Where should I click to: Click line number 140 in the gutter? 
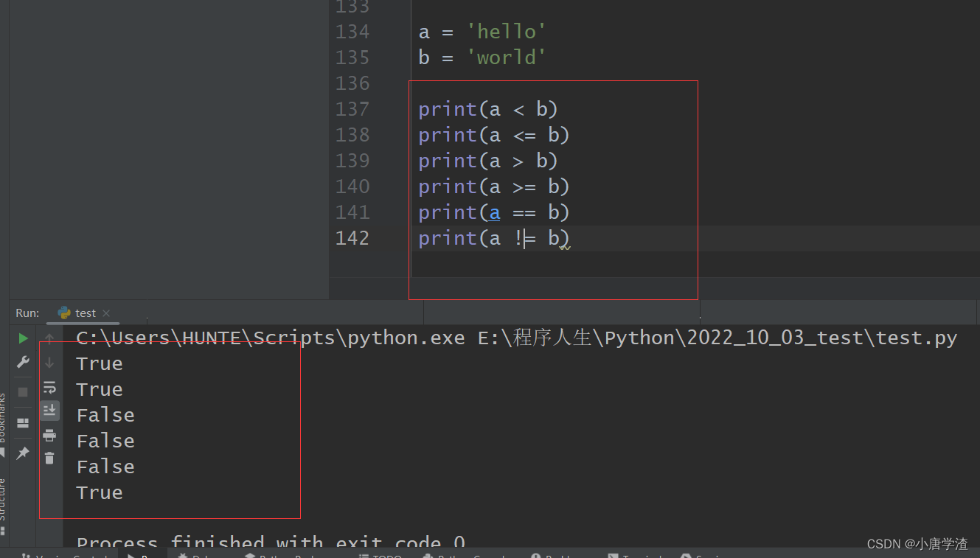tap(352, 186)
